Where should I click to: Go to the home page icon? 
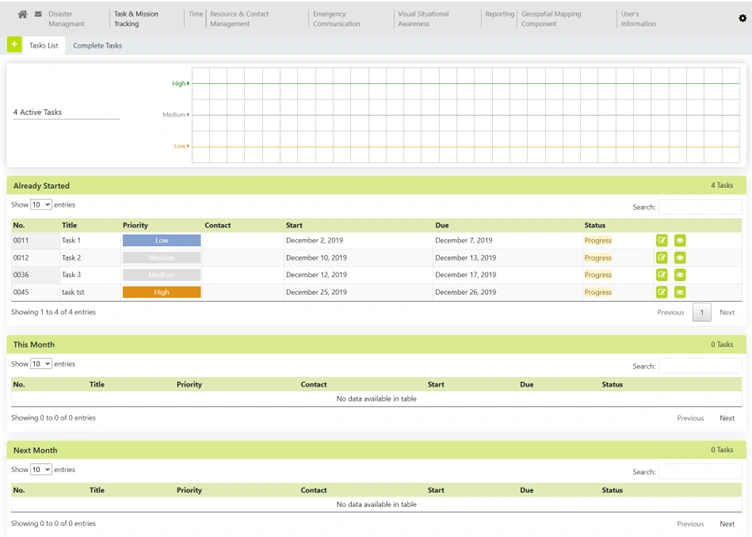[x=22, y=14]
